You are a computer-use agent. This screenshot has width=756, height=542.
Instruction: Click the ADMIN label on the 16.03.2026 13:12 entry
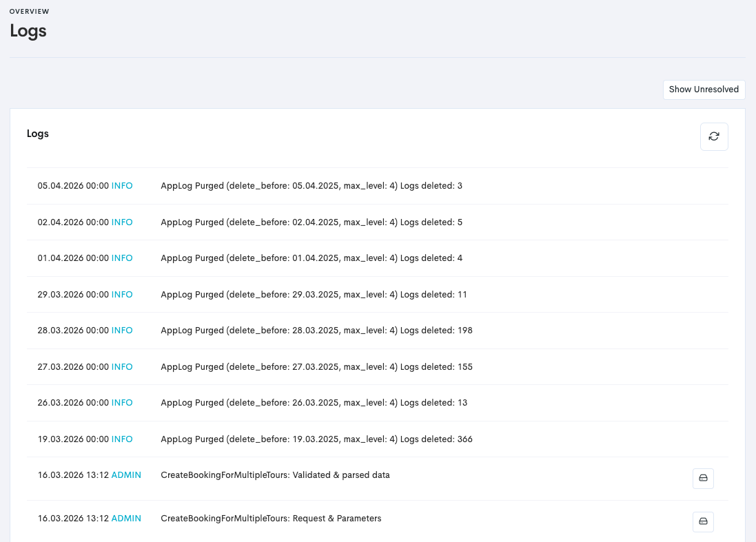coord(126,475)
